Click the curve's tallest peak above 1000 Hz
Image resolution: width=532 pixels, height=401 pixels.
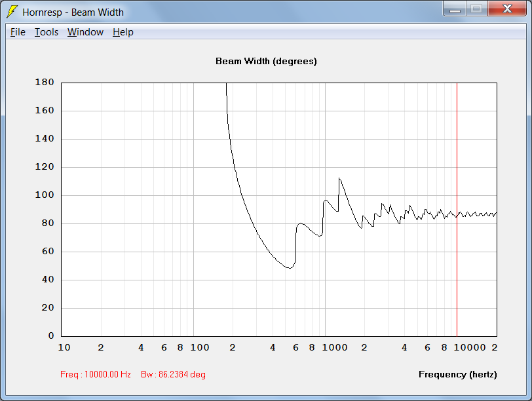(x=339, y=178)
